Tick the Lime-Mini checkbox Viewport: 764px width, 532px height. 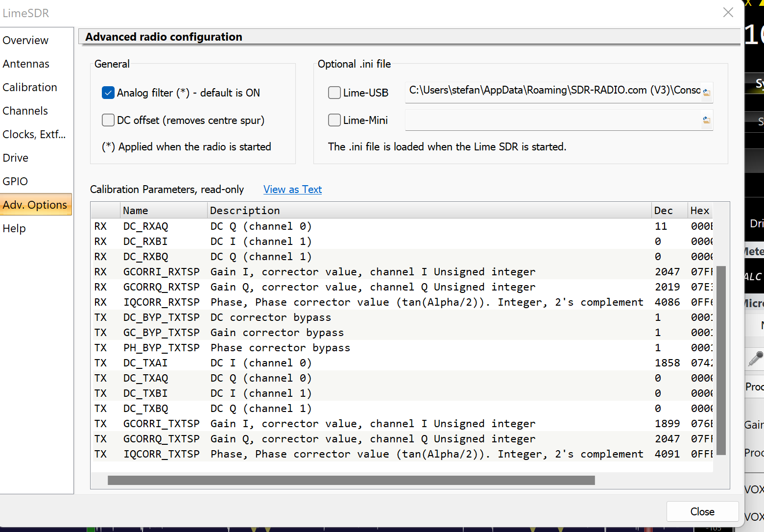(334, 120)
